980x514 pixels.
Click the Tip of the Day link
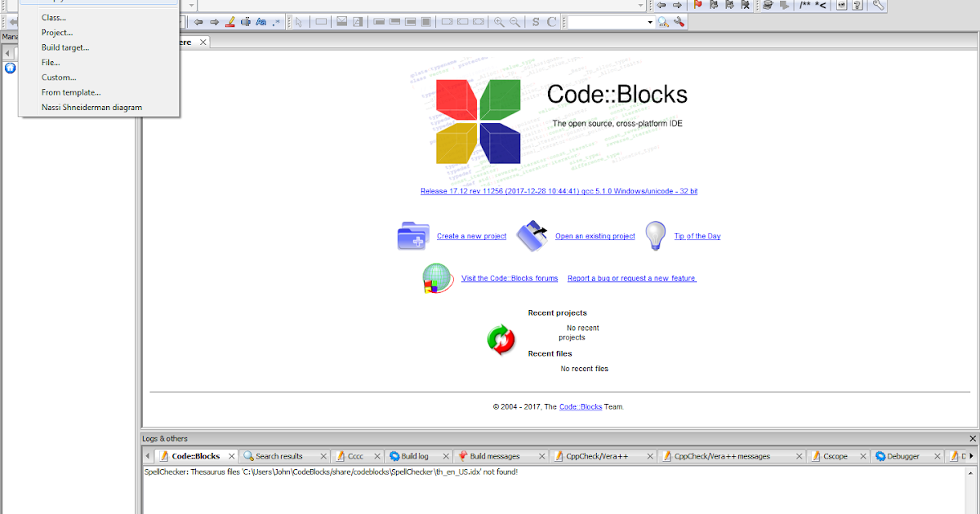pos(697,236)
